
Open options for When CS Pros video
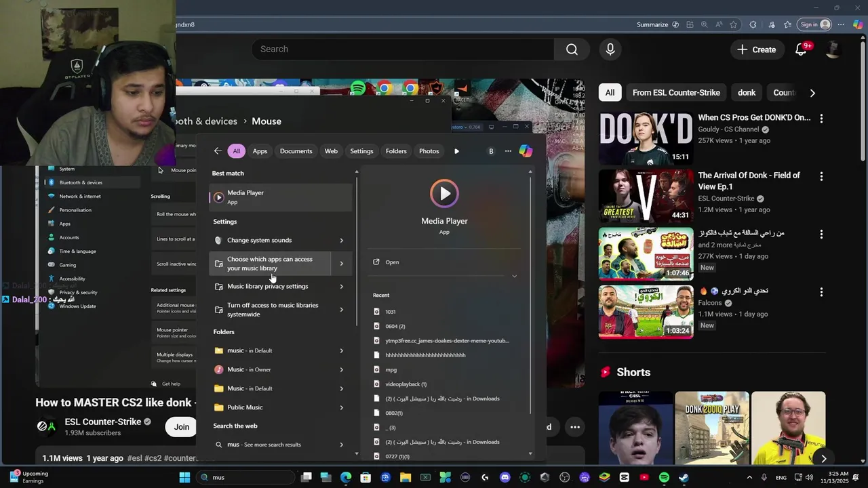pos(821,118)
